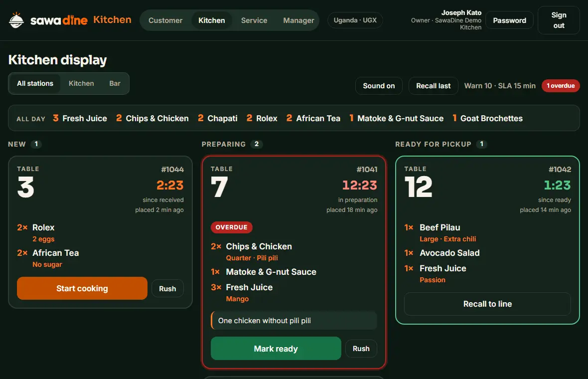Mark the table 7 order ready
588x379 pixels.
pos(276,349)
